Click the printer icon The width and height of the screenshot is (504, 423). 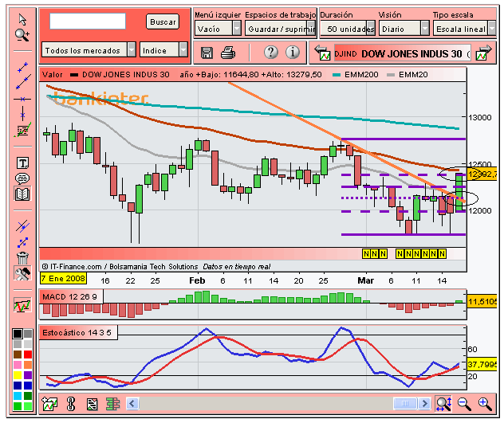[x=228, y=53]
